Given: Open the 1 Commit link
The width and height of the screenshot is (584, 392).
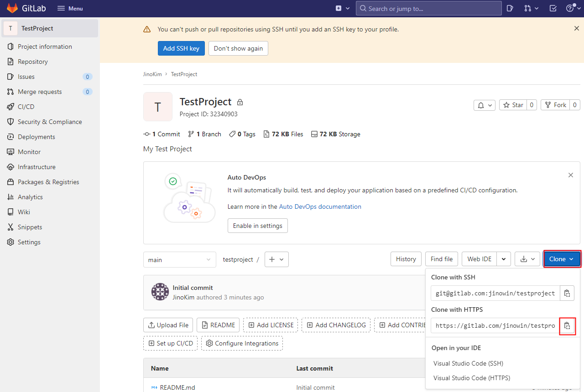Looking at the screenshot, I should click(x=162, y=134).
